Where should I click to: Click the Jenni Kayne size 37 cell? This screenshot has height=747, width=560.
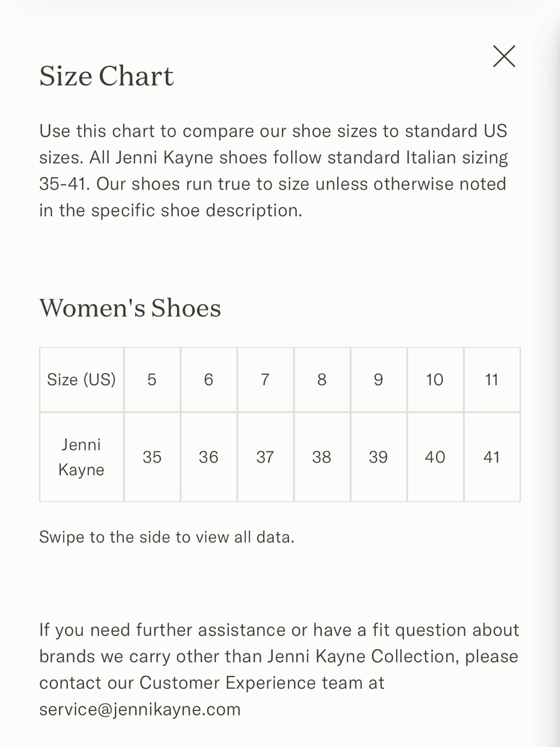(265, 457)
